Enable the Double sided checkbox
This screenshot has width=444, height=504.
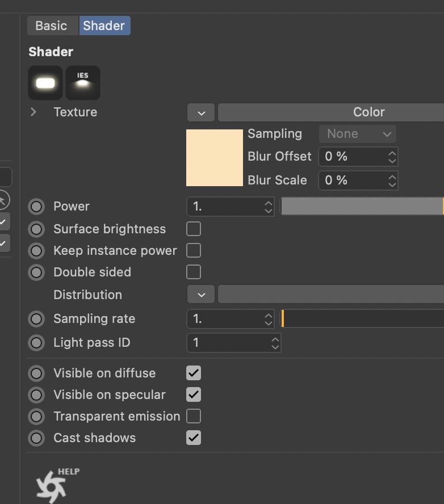pos(194,272)
